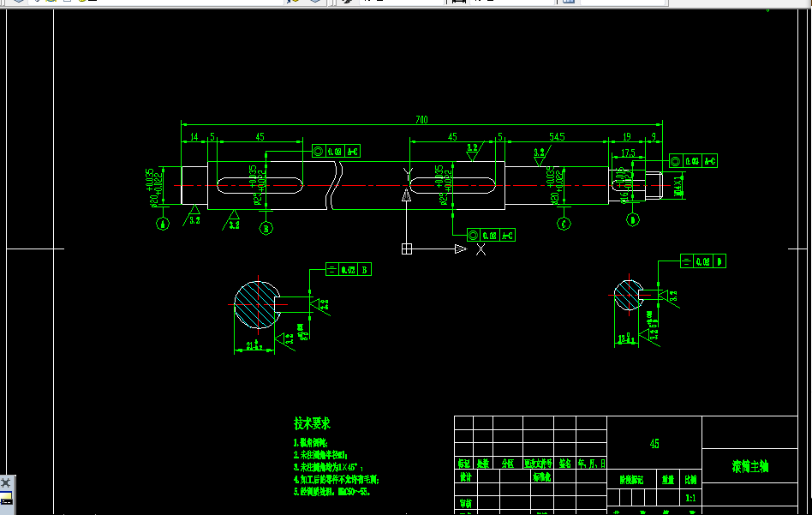This screenshot has width=812, height=515.
Task: Select the 54.5 length dimension
Action: [x=557, y=137]
